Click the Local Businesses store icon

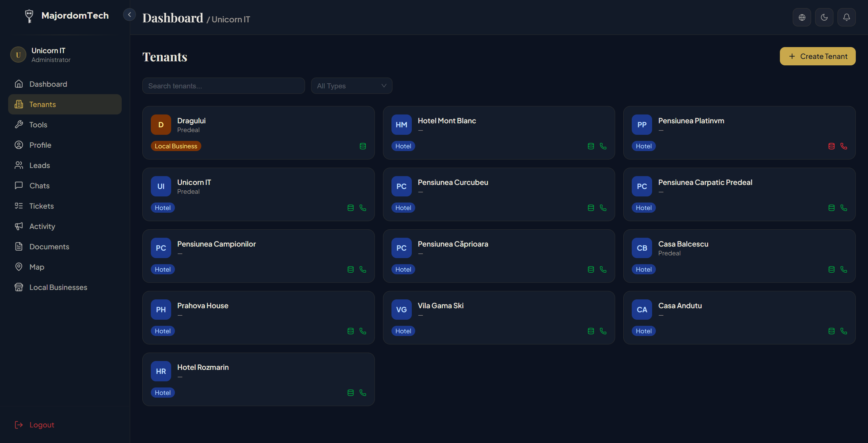click(19, 287)
